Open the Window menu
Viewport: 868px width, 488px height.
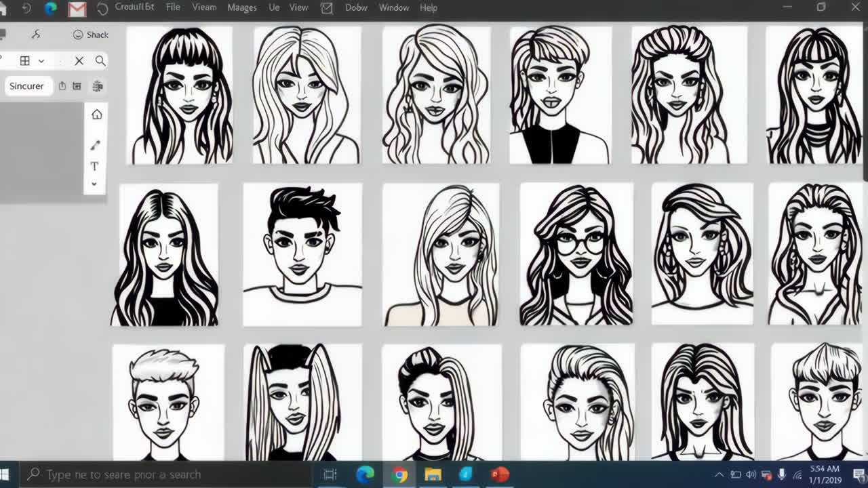(x=393, y=7)
